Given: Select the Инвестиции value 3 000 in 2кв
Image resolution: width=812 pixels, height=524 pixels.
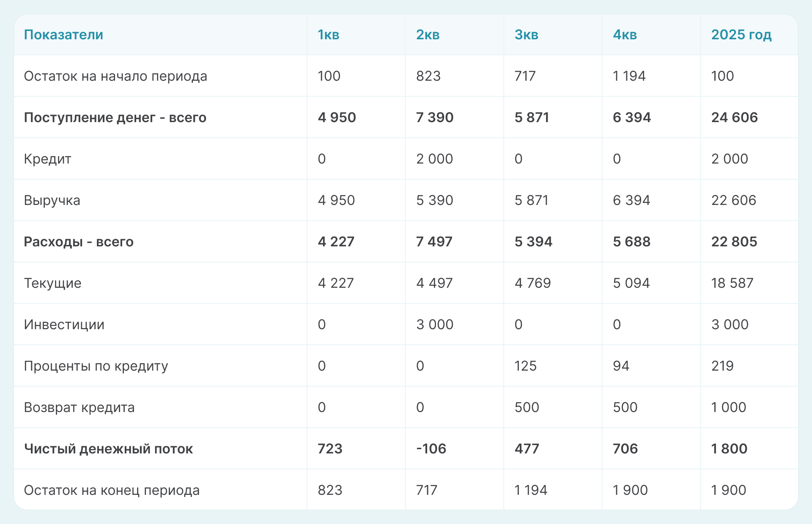Looking at the screenshot, I should pos(434,325).
